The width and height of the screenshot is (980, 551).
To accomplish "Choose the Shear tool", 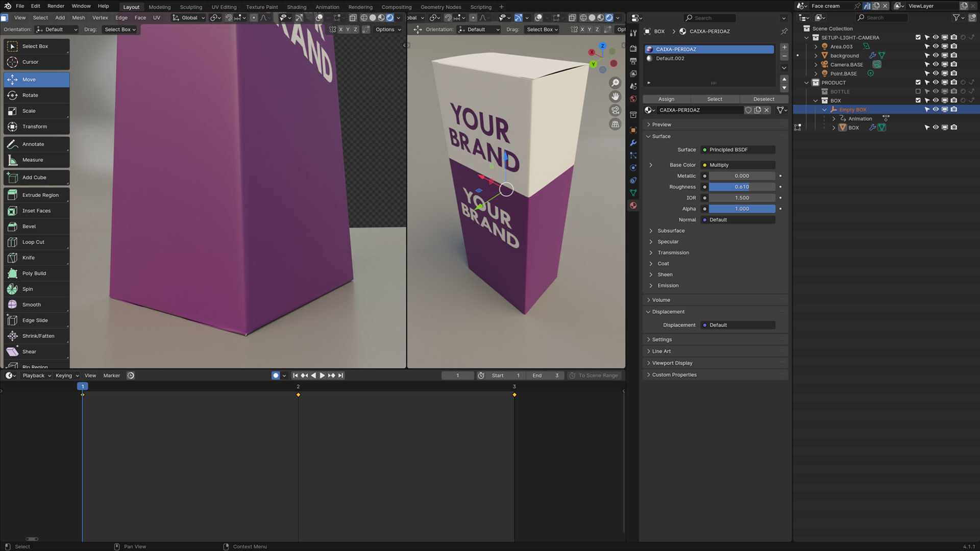I will pyautogui.click(x=36, y=352).
